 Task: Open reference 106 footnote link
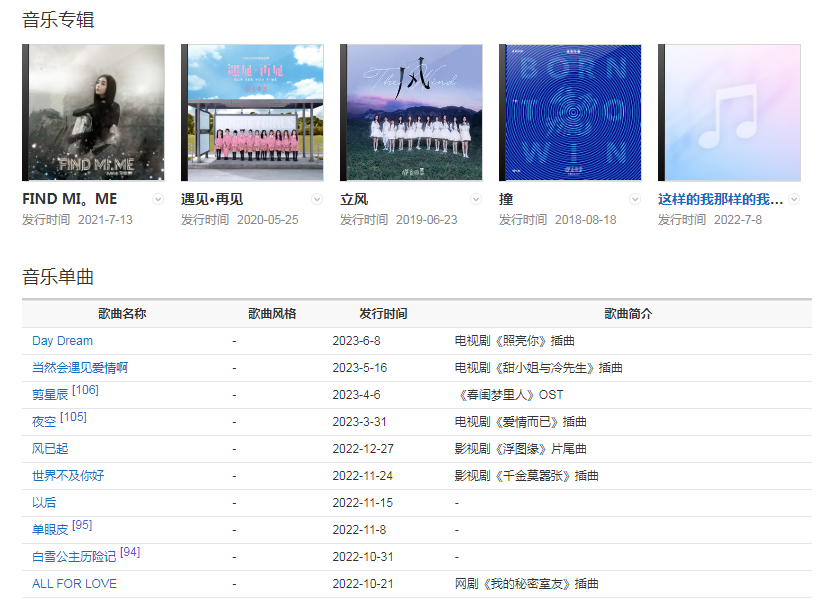point(85,390)
